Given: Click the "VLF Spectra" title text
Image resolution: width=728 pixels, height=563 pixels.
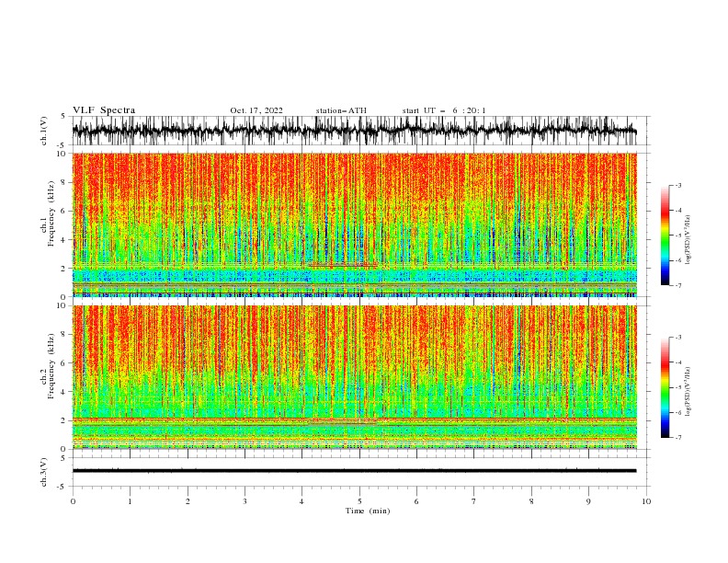Looking at the screenshot, I should click(x=104, y=110).
